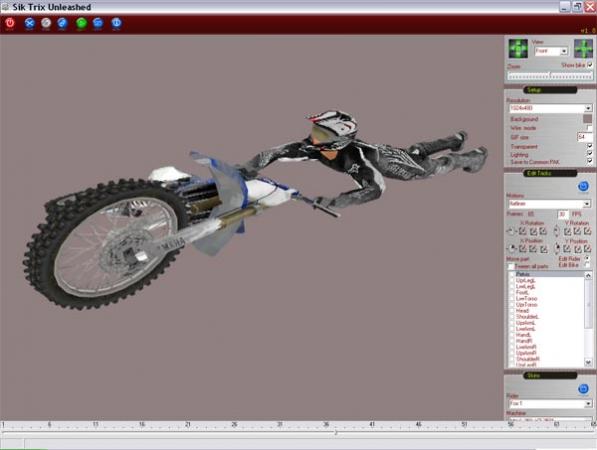Click the Setup section header
Viewport: 597px width, 450px height.
click(550, 90)
